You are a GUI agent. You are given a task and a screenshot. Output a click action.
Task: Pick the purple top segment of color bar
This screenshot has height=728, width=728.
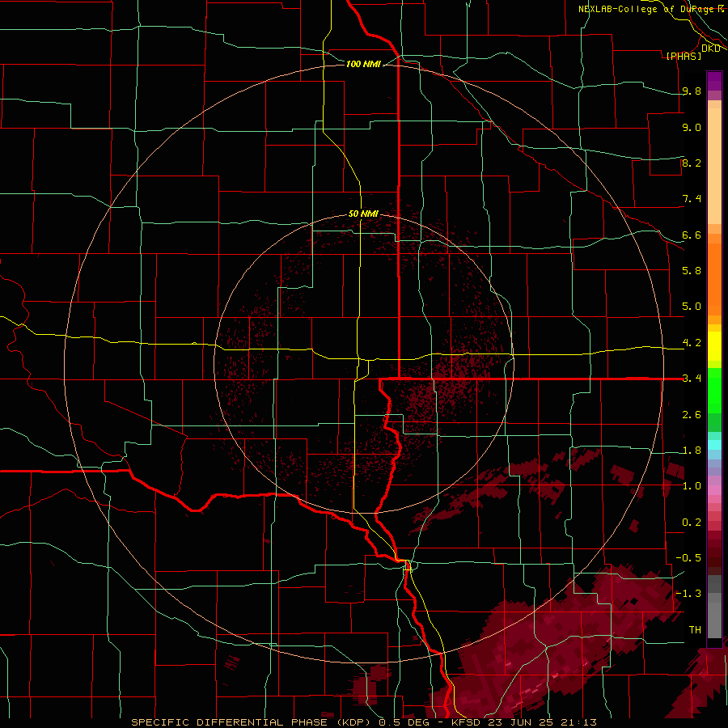pyautogui.click(x=714, y=81)
